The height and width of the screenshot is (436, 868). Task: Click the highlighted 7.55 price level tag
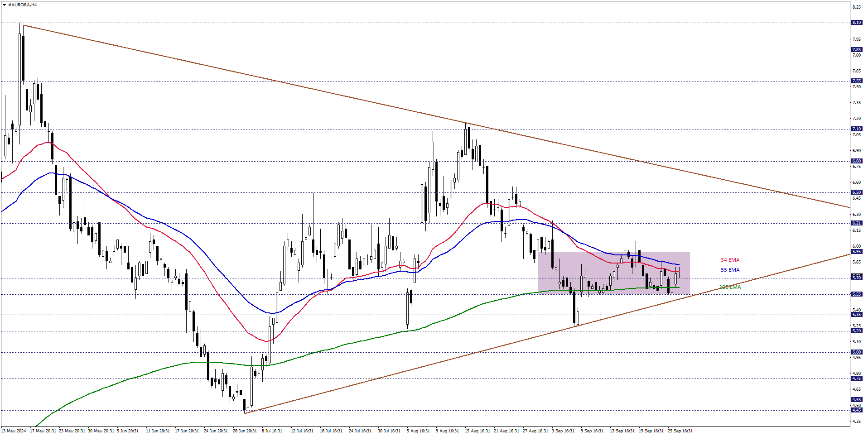point(856,81)
